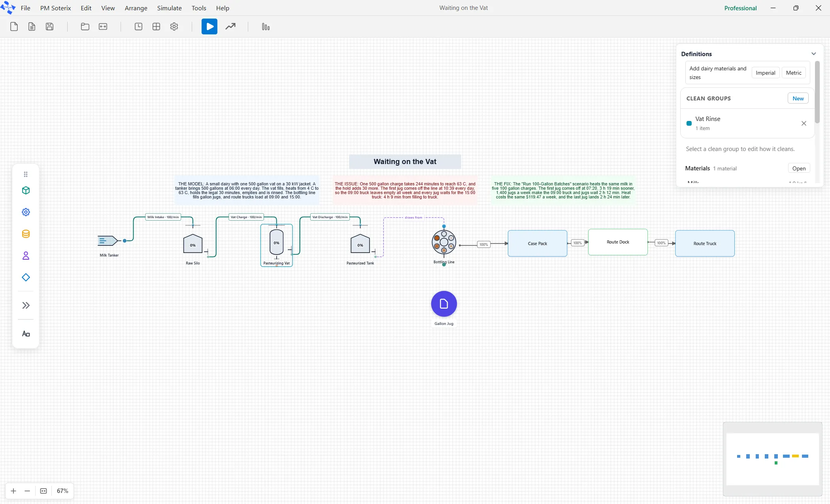Open the Arrange menu

(x=136, y=8)
